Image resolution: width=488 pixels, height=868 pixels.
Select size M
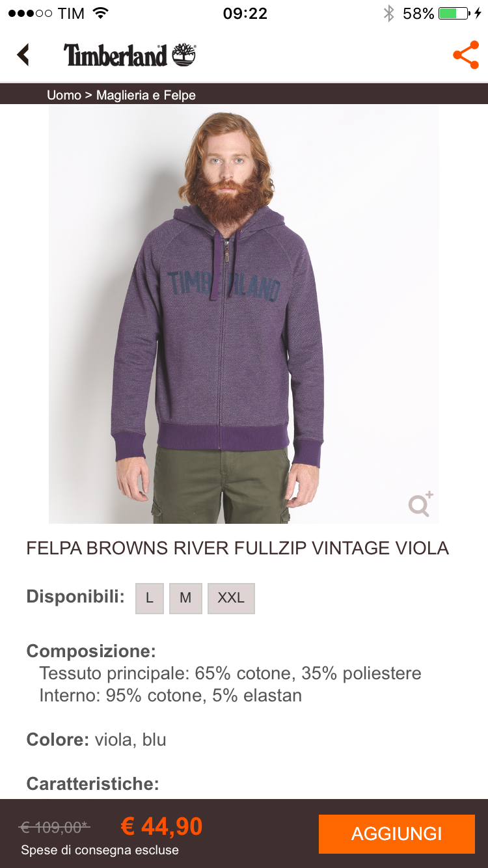tap(185, 598)
